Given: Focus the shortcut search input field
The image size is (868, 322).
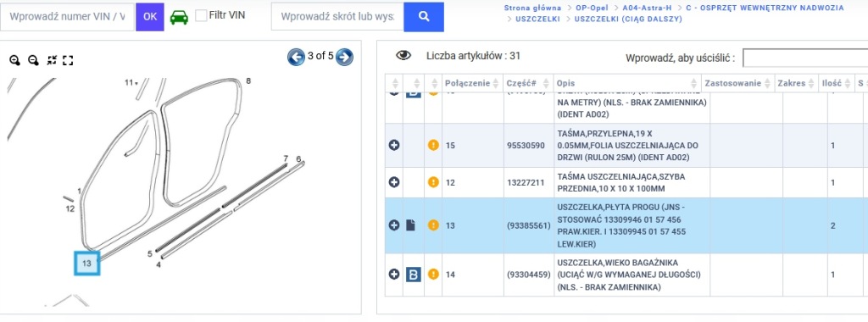Looking at the screenshot, I should [337, 17].
